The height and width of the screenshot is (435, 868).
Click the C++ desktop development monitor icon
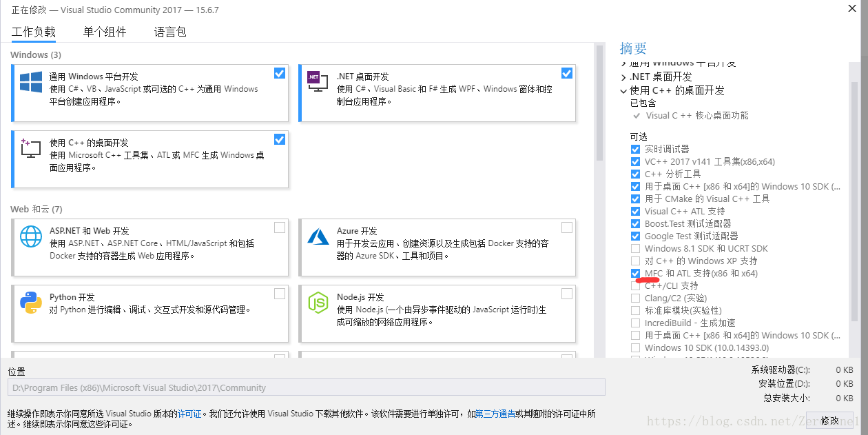pos(31,148)
